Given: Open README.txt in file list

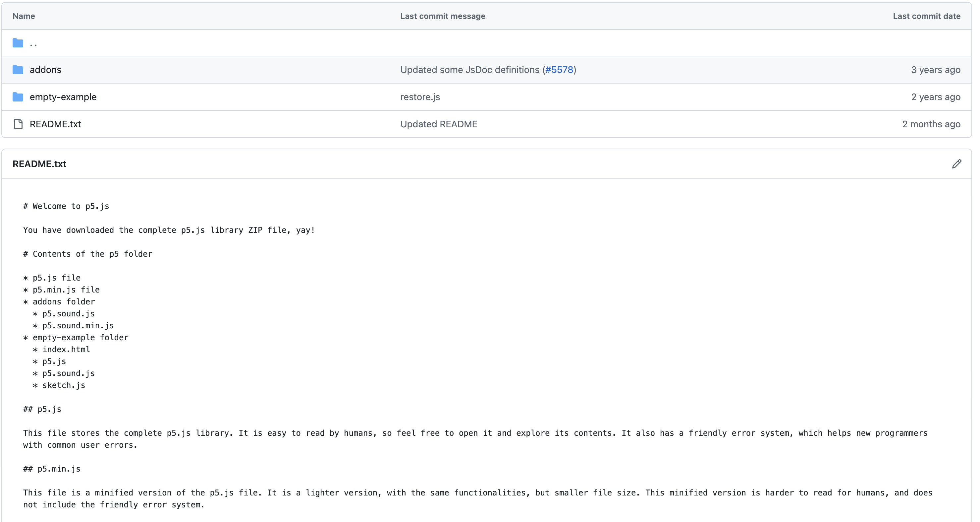Looking at the screenshot, I should 55,124.
